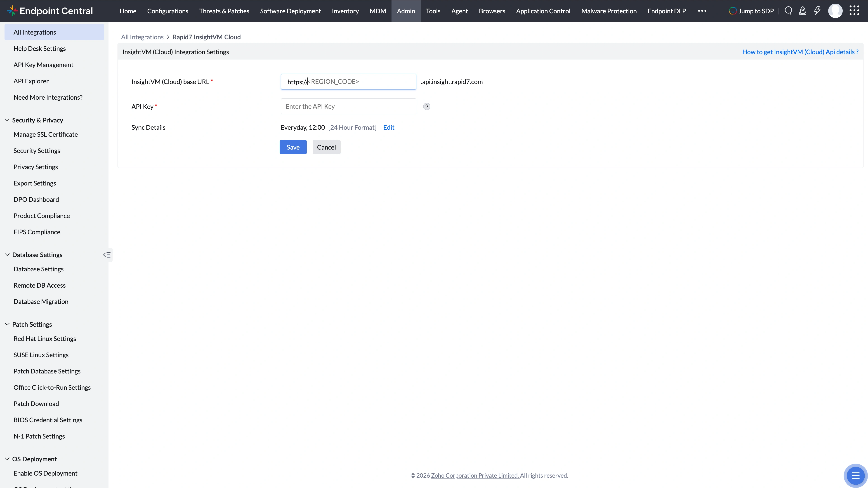Open FIPS Compliance
The width and height of the screenshot is (868, 488).
click(x=37, y=232)
